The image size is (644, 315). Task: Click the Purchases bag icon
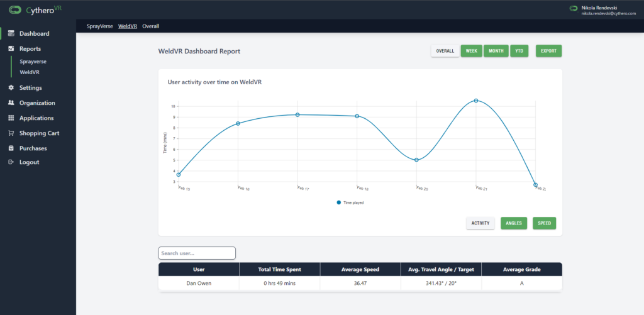pyautogui.click(x=11, y=148)
